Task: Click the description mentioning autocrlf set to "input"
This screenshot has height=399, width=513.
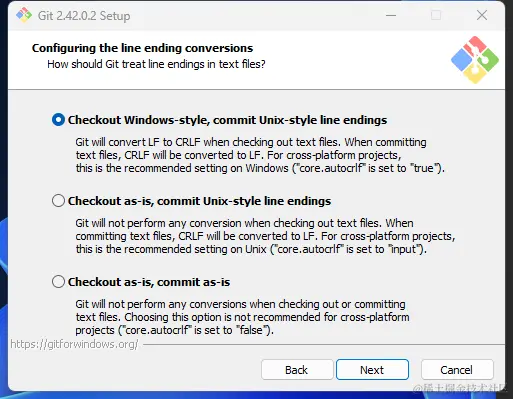Action: click(x=265, y=236)
